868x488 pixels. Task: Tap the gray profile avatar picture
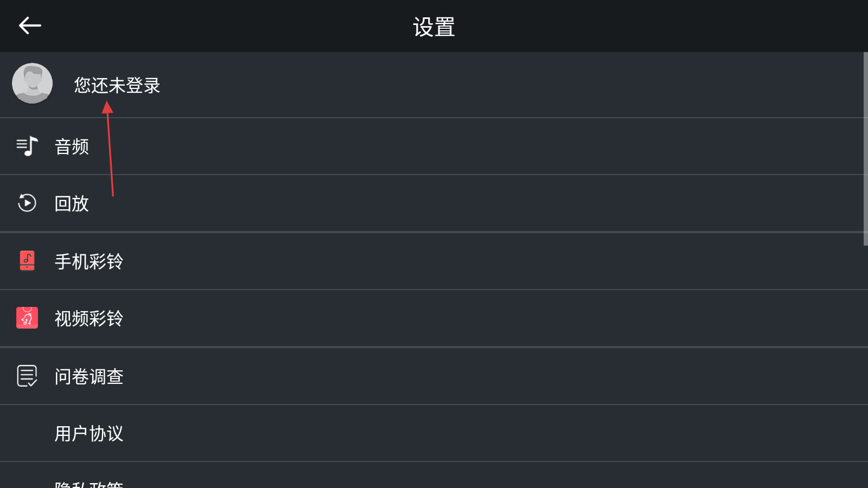(33, 84)
